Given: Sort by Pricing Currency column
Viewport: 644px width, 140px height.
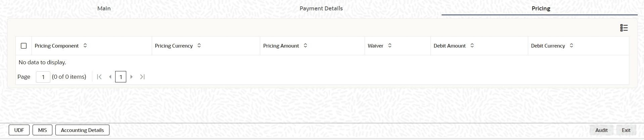Looking at the screenshot, I should click(199, 46).
